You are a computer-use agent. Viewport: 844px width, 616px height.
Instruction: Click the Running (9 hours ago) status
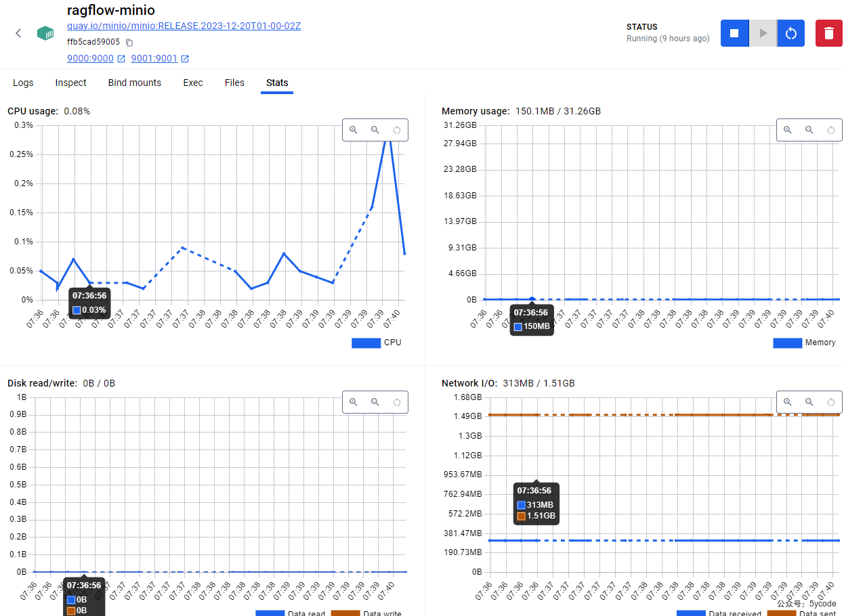point(668,39)
